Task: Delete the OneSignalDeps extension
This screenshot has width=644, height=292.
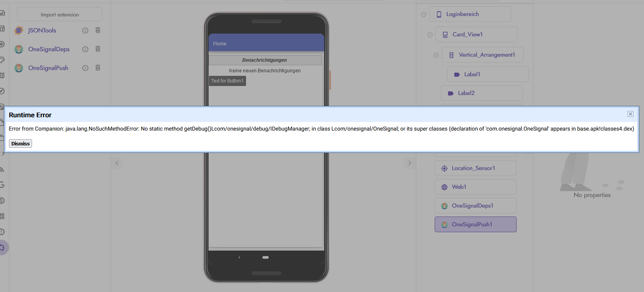Action: (x=98, y=49)
